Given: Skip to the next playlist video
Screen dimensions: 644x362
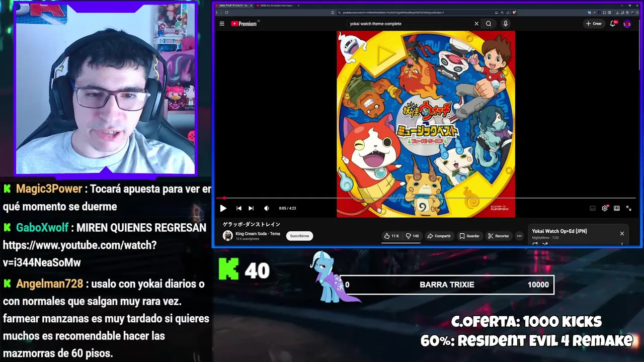Looking at the screenshot, I should click(x=251, y=208).
